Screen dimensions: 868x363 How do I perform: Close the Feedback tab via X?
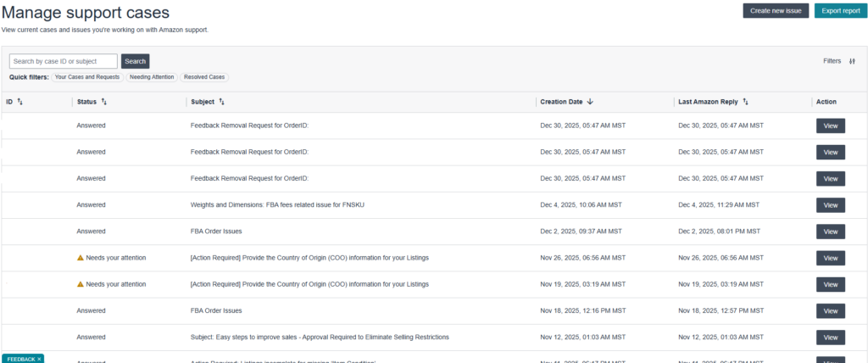click(x=39, y=359)
